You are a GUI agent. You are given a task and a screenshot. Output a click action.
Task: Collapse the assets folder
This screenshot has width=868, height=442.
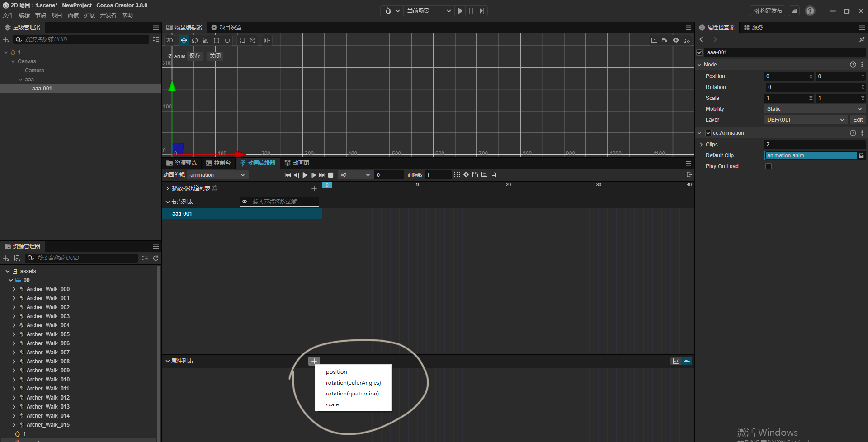click(8, 271)
